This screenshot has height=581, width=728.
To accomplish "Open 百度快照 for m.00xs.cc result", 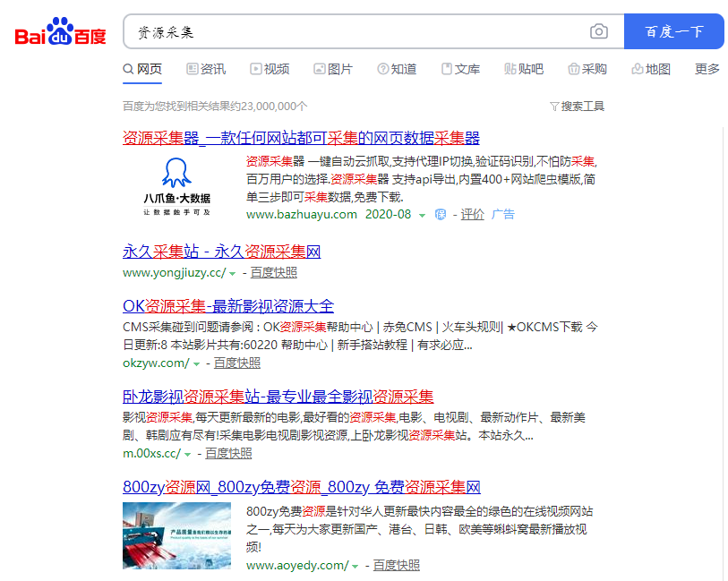I will 228,453.
